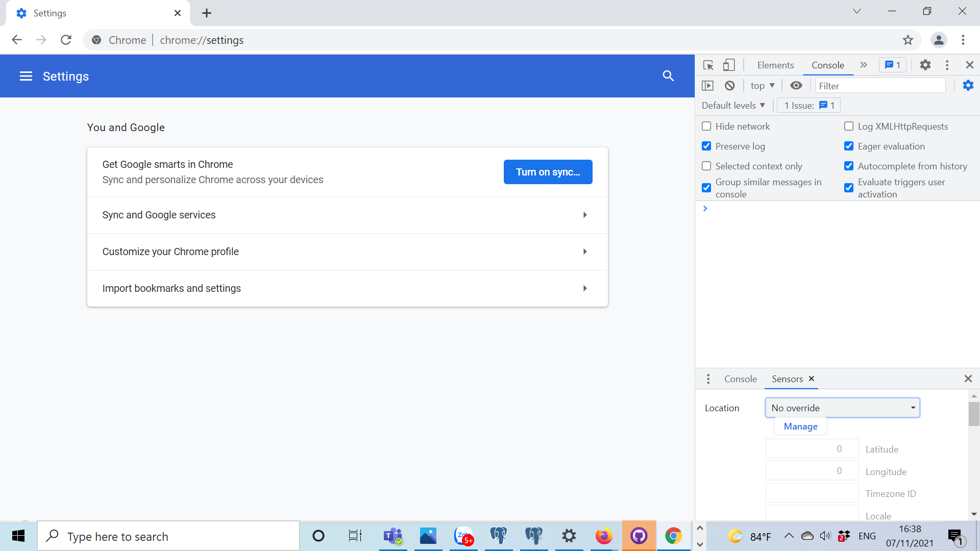Enable the Selected context only checkbox
Screen dimensions: 980x551
[x=706, y=166]
